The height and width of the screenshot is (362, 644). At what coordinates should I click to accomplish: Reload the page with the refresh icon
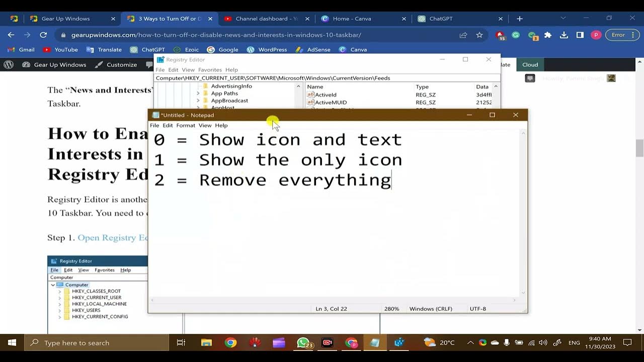click(x=43, y=35)
